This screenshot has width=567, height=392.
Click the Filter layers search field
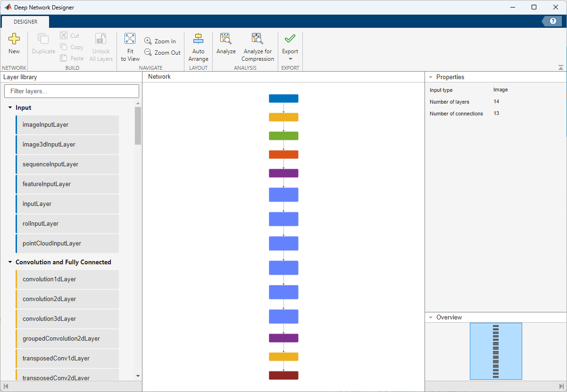[x=72, y=91]
